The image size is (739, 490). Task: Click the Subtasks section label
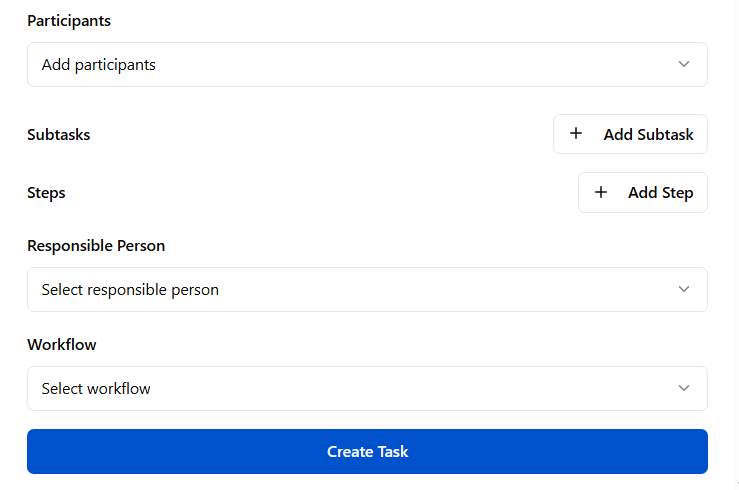pos(58,134)
